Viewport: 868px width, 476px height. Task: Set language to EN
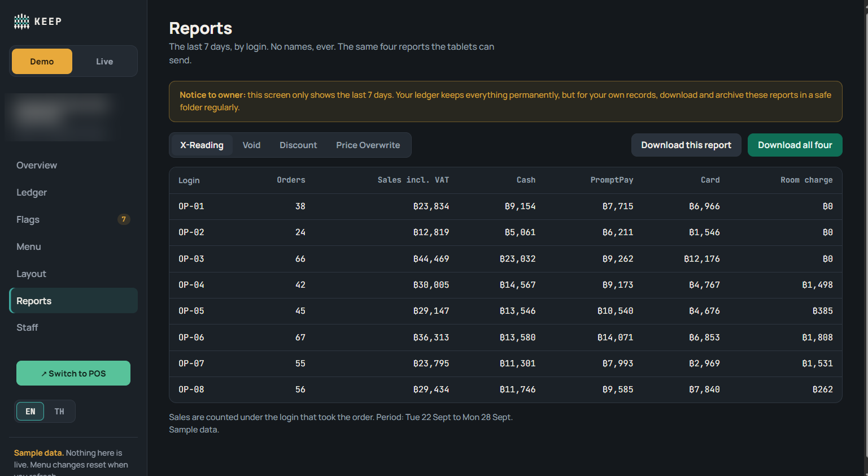point(30,412)
